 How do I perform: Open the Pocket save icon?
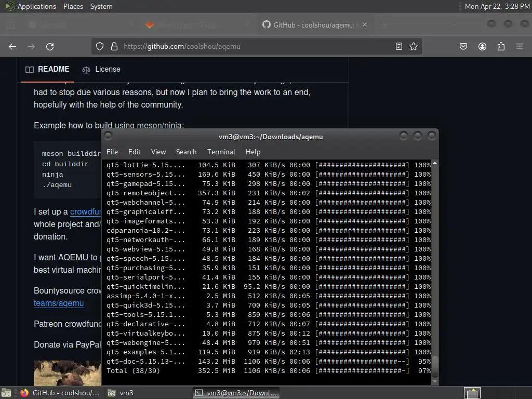[x=463, y=46]
